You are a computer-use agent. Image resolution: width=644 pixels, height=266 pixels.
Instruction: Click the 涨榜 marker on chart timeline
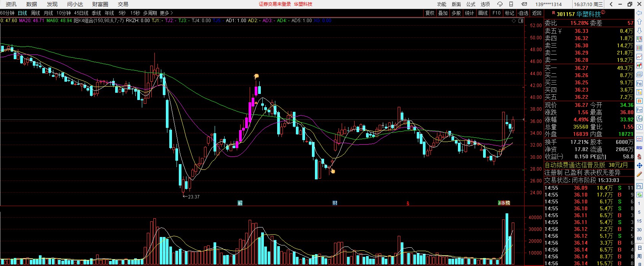[x=504, y=203]
